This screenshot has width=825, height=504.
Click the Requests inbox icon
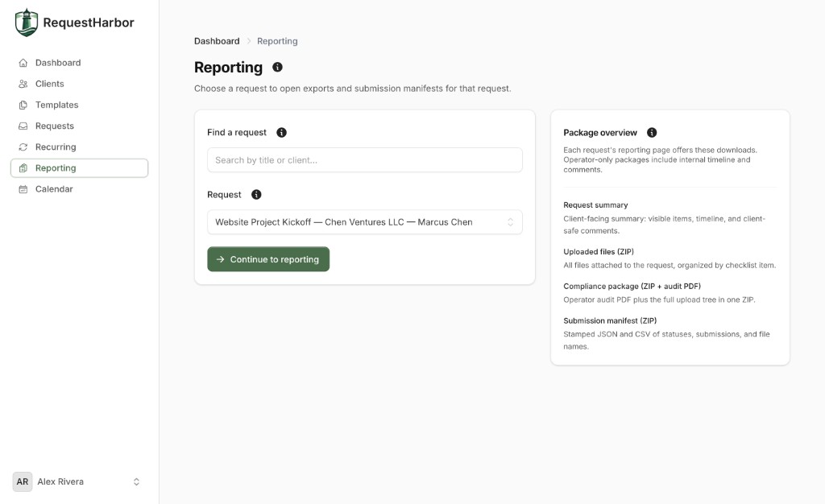click(x=23, y=126)
